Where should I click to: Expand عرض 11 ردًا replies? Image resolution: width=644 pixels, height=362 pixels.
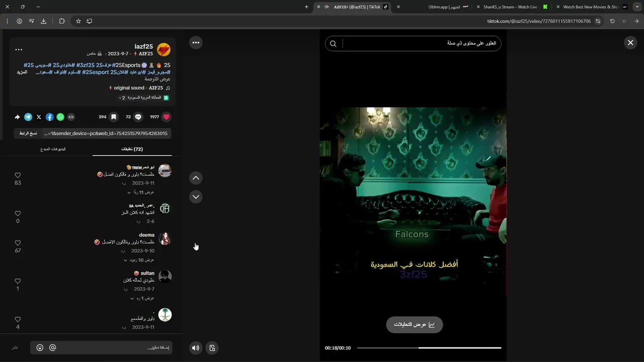141,193
